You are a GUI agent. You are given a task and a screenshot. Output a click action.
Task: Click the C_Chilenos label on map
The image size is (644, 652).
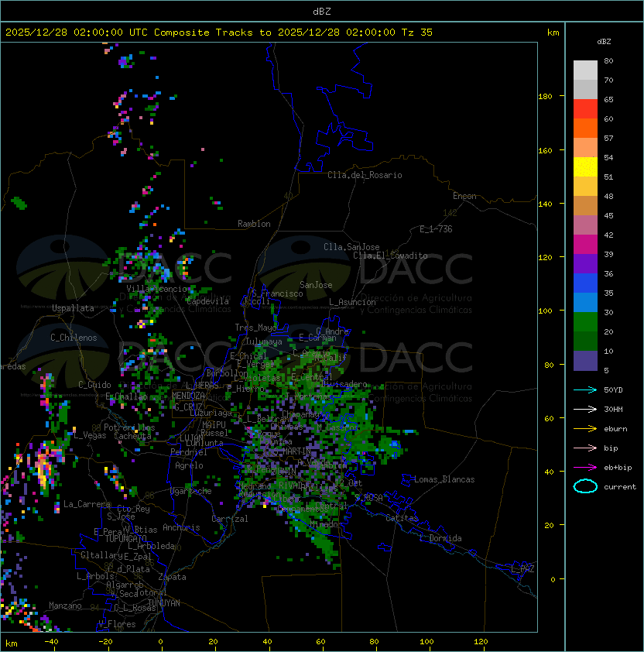pos(74,338)
